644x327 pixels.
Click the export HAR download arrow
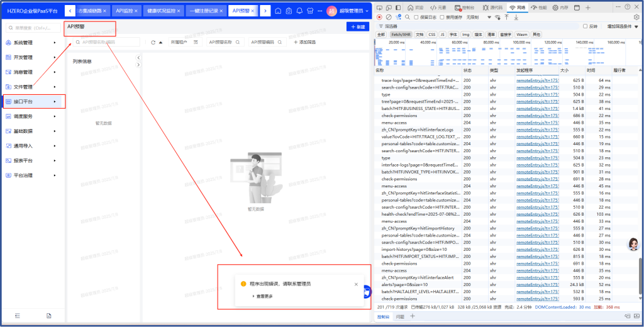(516, 17)
